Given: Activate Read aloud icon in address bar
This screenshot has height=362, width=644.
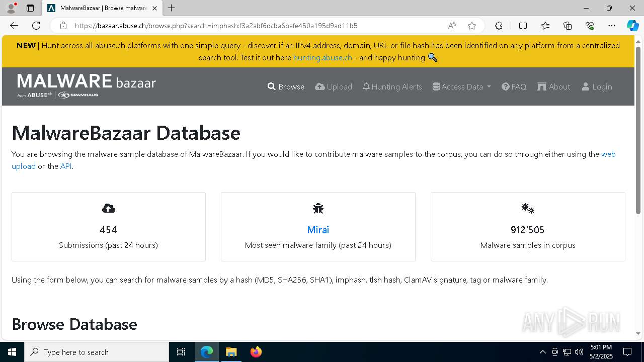Looking at the screenshot, I should click(452, 26).
